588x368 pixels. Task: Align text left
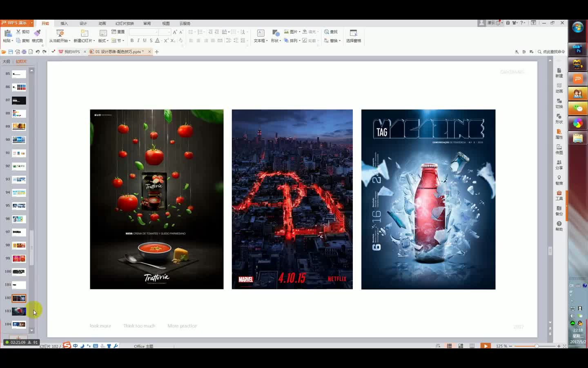(191, 40)
